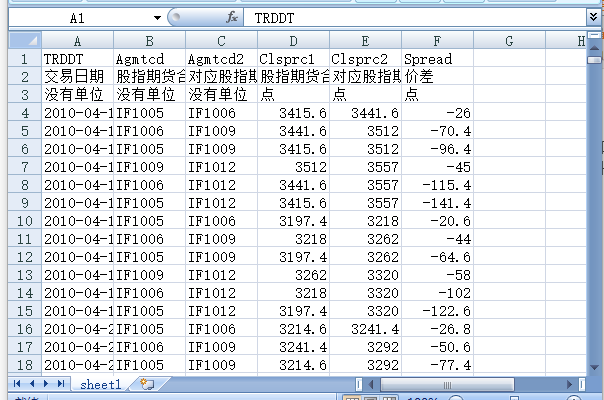Select the Clsprc2 header cell

click(x=366, y=59)
